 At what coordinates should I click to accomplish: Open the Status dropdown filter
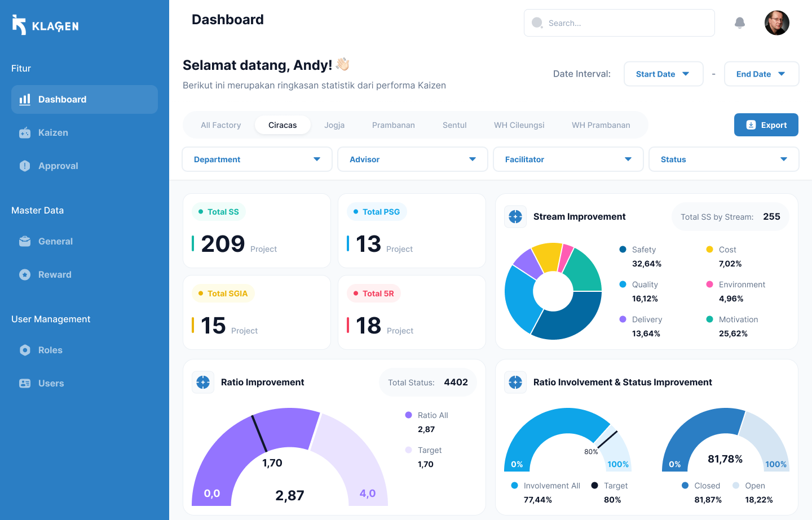tap(723, 159)
